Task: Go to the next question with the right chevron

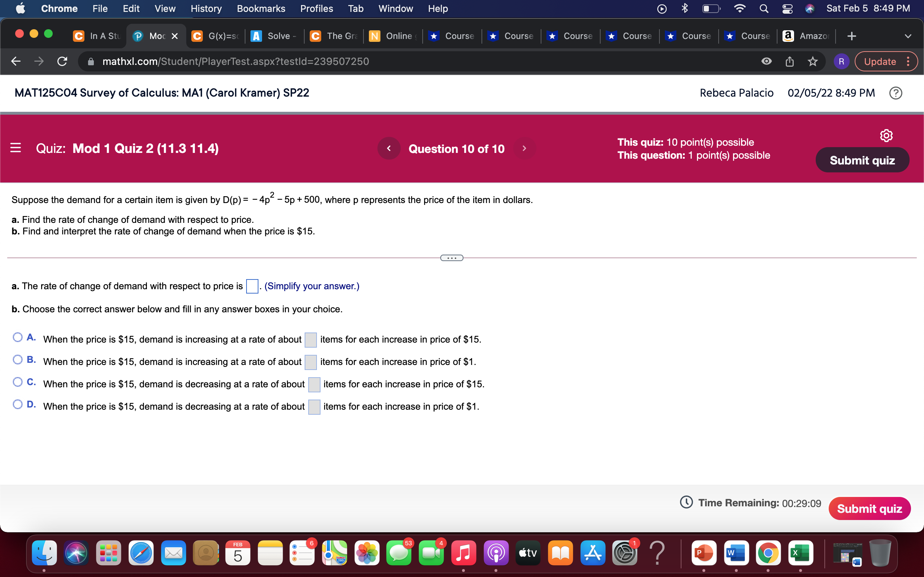Action: click(x=524, y=149)
